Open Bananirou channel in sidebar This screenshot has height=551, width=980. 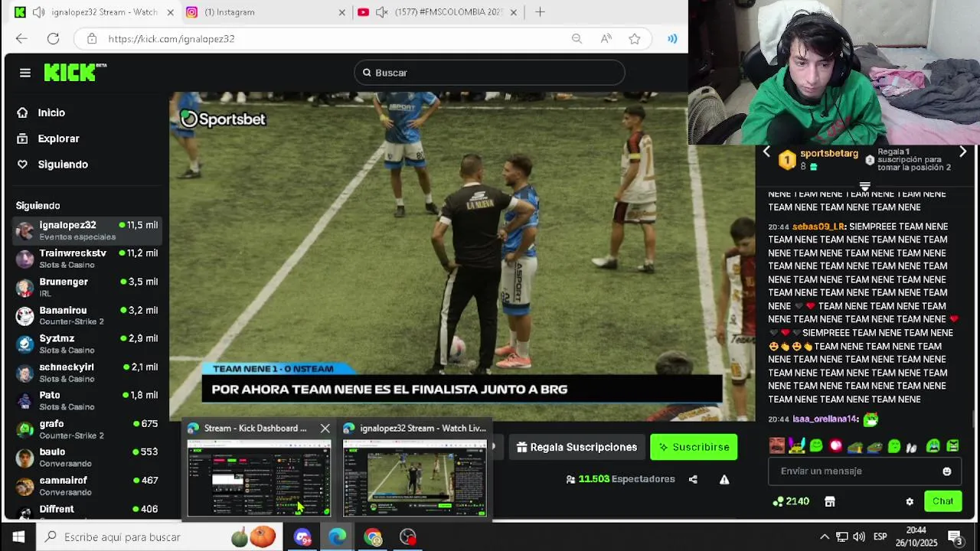click(x=87, y=315)
